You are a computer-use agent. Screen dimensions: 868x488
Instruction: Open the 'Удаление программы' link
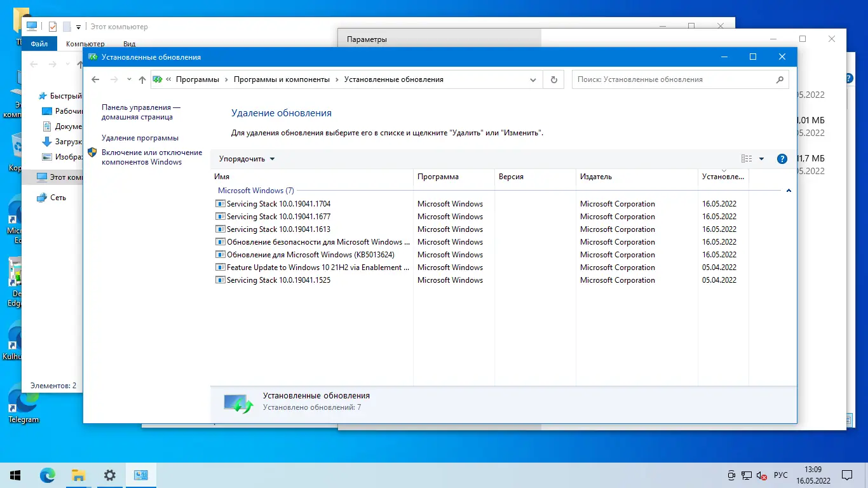(140, 138)
